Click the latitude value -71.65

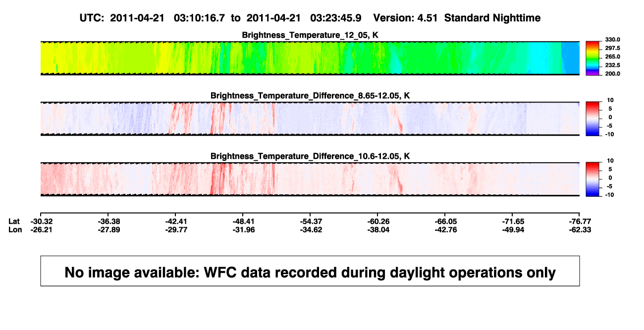(x=512, y=221)
